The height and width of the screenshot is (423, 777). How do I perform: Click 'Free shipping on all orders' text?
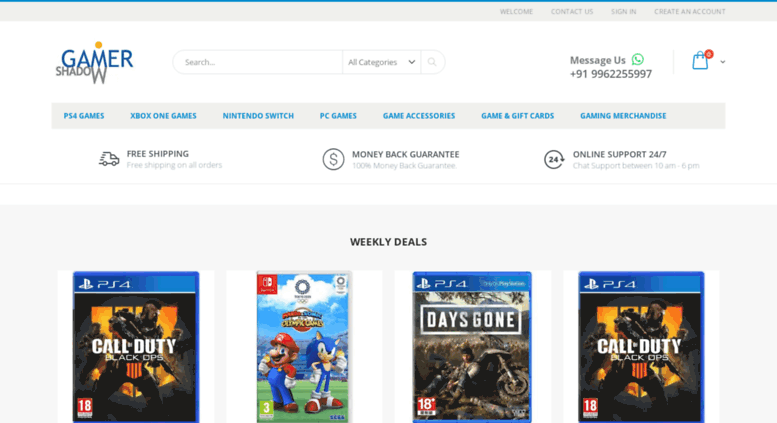174,165
